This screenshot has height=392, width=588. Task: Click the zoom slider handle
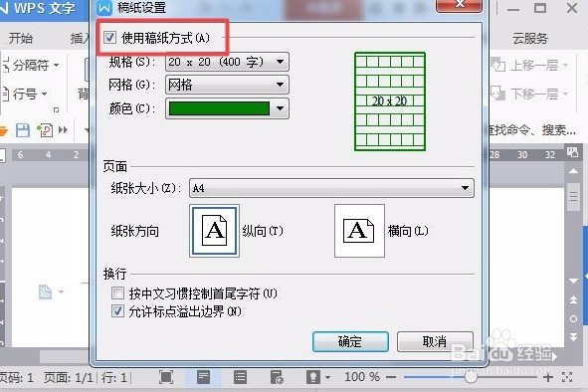pos(471,377)
